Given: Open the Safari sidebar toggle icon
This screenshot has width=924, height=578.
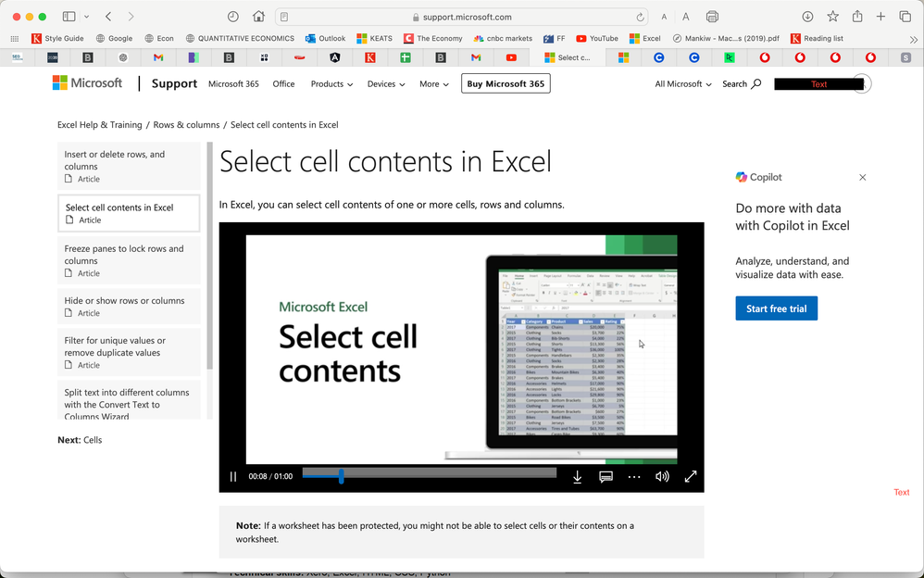Looking at the screenshot, I should [x=69, y=17].
